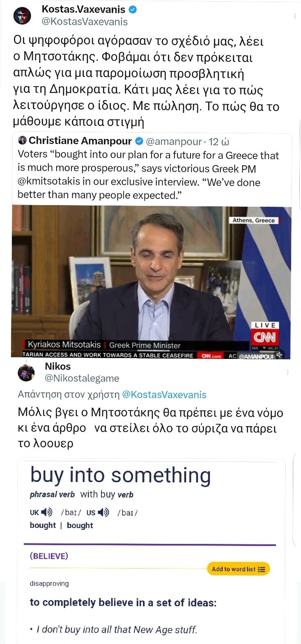Open Kostas.Vaxevanis profile avatar

pyautogui.click(x=22, y=16)
